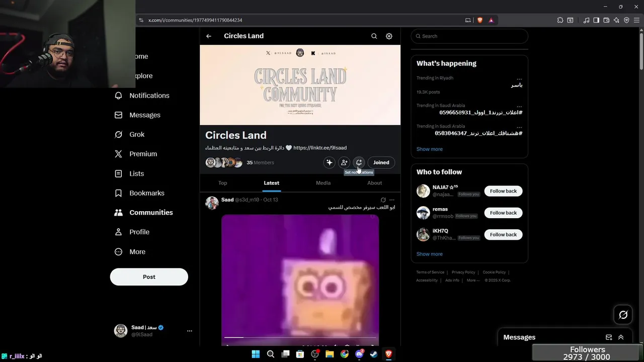Screen dimensions: 644x362
Task: Switch to the About tab
Action: [x=374, y=183]
